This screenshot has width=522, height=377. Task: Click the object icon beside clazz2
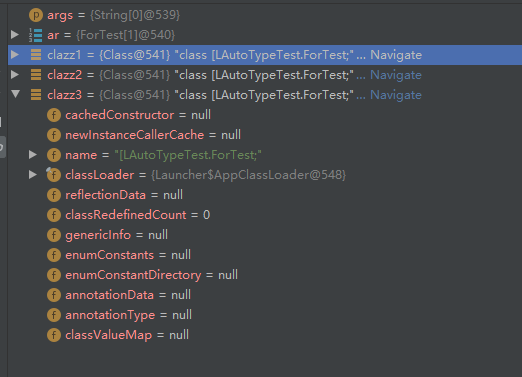coord(36,75)
